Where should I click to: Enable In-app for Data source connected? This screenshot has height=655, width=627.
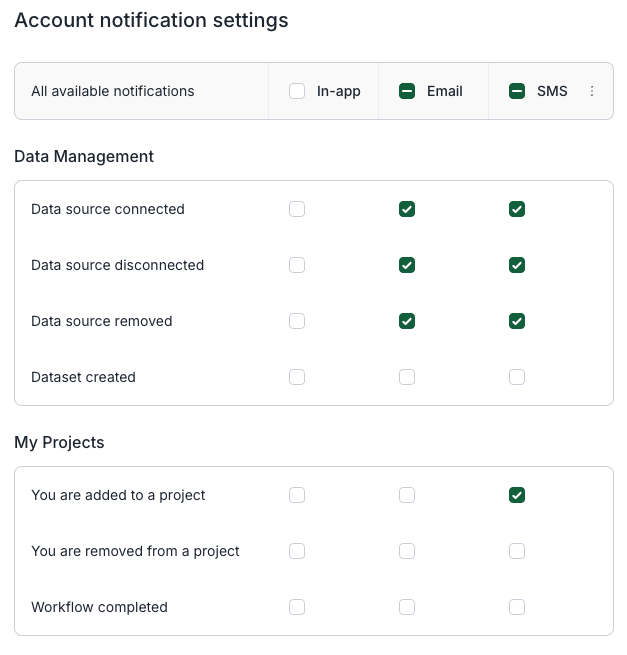[297, 209]
